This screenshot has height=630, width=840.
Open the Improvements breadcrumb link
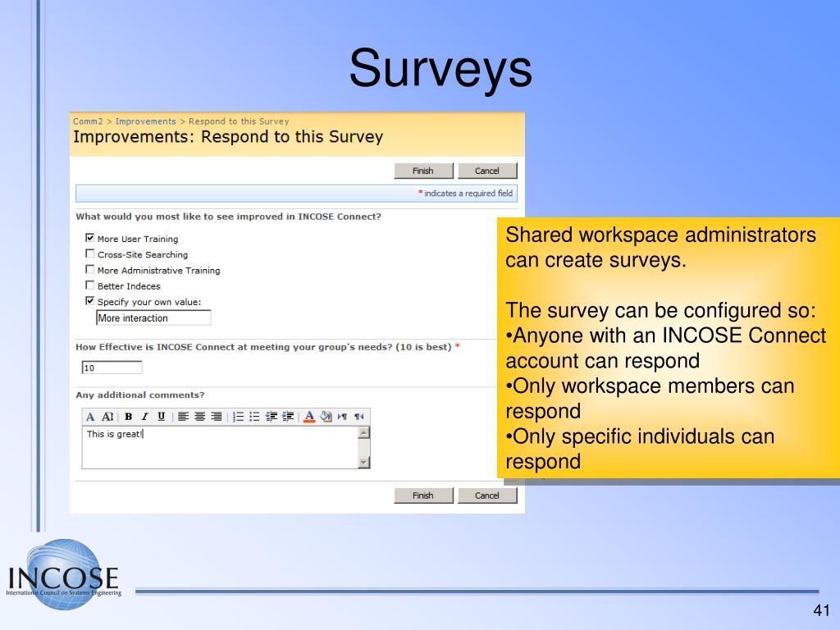point(146,121)
